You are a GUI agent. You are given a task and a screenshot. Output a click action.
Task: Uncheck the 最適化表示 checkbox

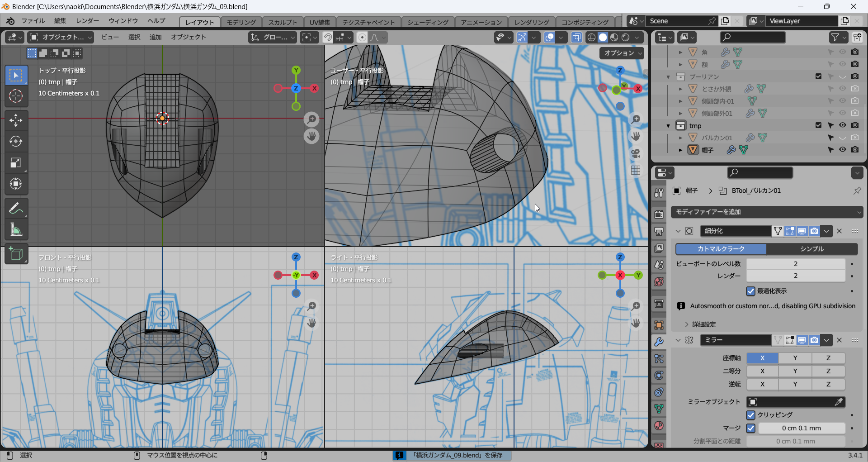750,291
